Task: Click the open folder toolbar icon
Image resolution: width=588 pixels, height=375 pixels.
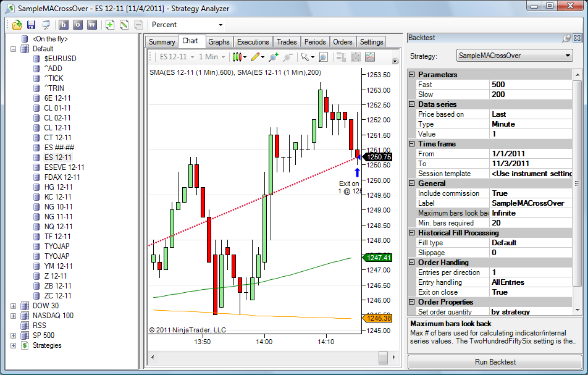Action: tap(17, 25)
